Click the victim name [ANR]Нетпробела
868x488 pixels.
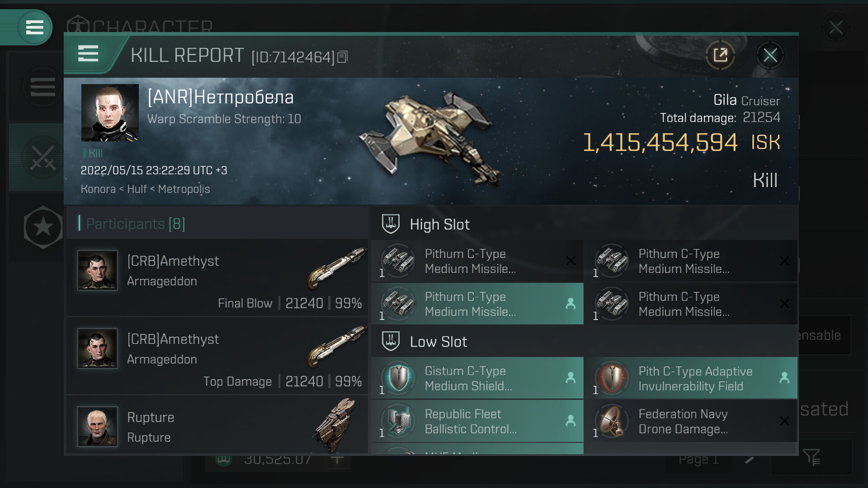point(221,97)
